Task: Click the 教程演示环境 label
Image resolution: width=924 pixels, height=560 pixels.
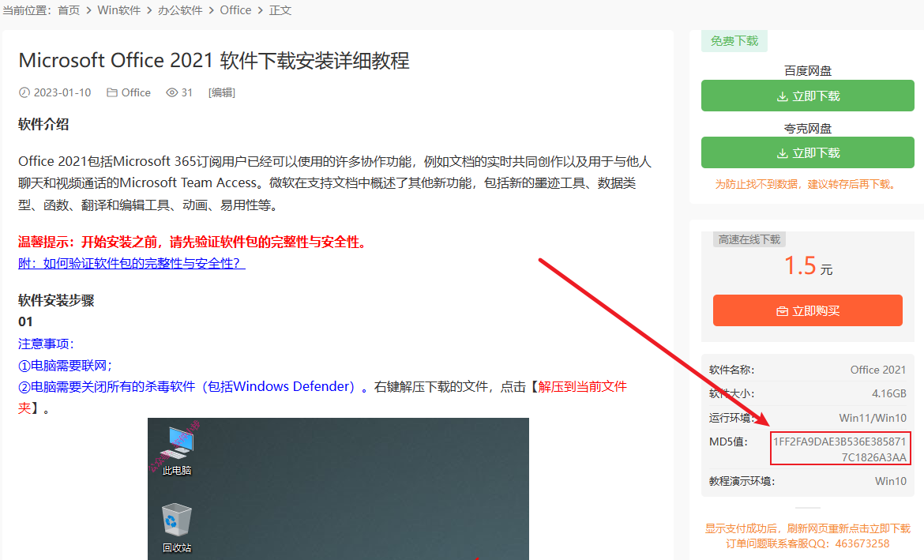Action: pyautogui.click(x=742, y=481)
